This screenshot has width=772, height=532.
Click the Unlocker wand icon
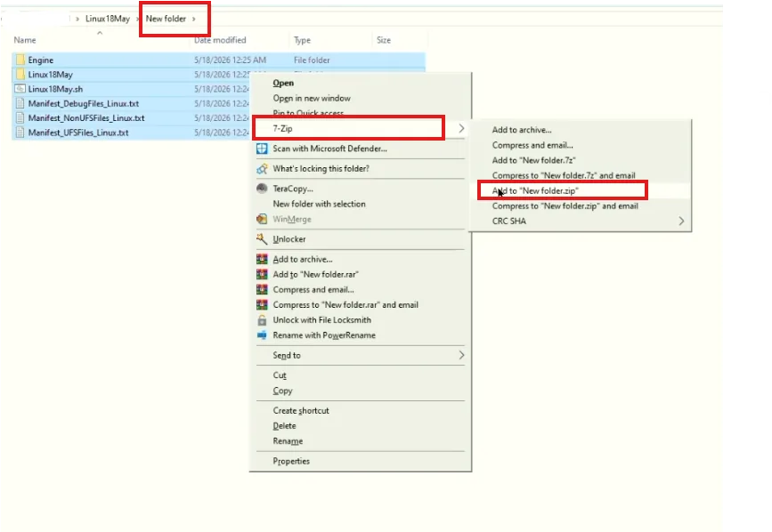[262, 239]
